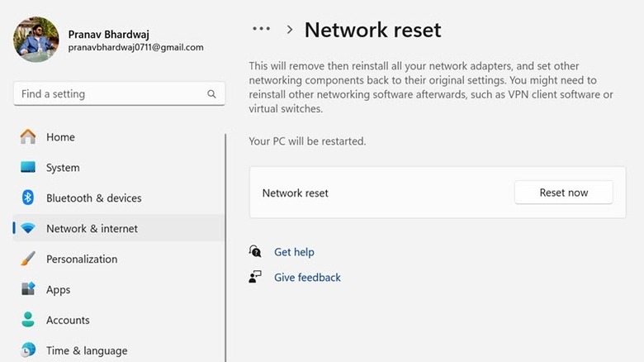Open the Get help link

294,252
